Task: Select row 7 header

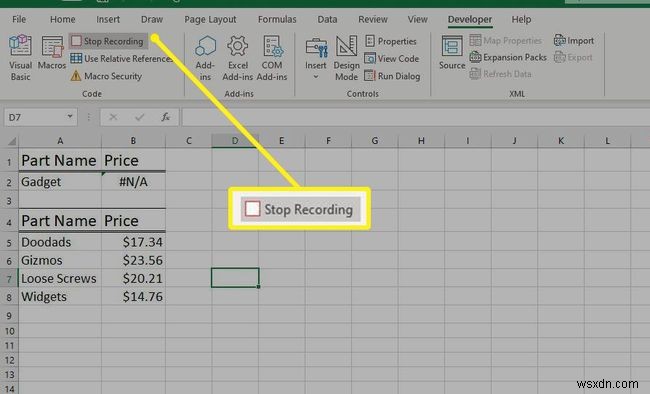Action: tap(9, 278)
